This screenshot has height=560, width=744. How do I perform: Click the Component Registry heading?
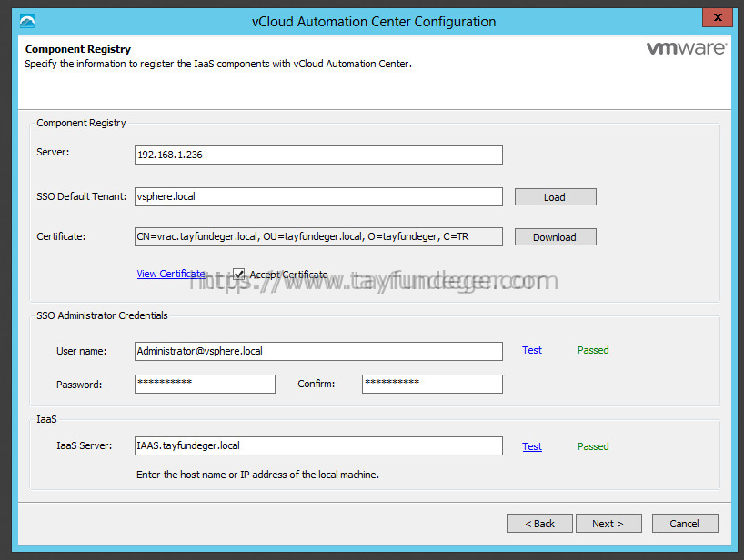[x=78, y=49]
